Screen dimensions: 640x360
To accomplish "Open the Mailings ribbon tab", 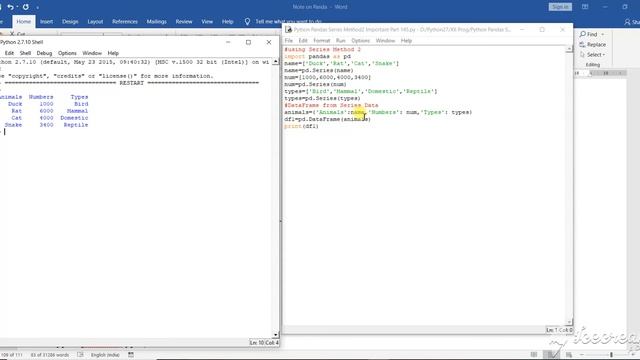I will click(157, 22).
